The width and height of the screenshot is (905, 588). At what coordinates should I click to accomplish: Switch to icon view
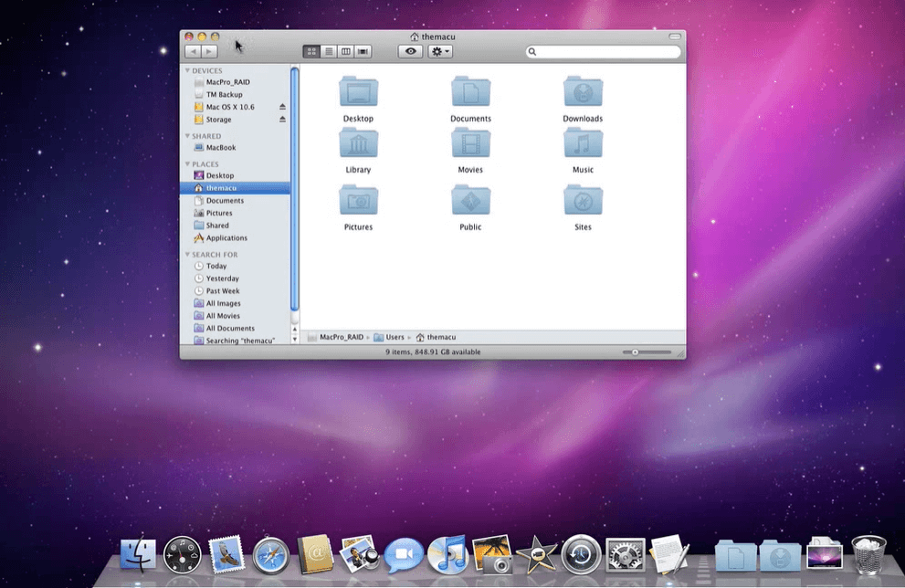coord(311,52)
